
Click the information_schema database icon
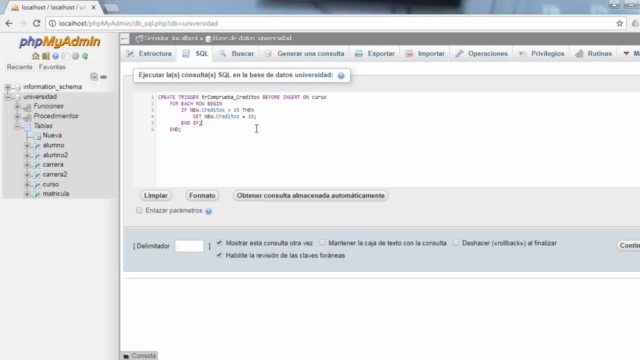17,87
